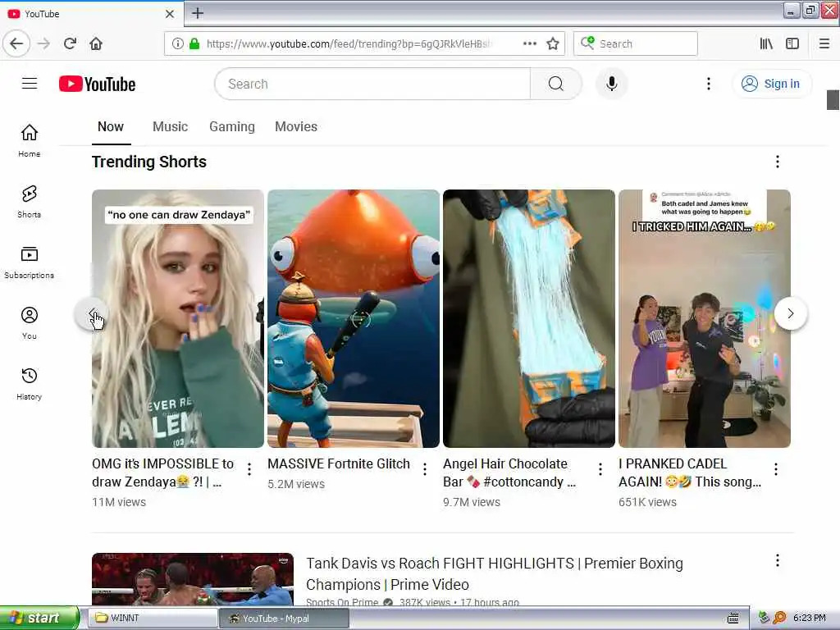The image size is (840, 630).
Task: Open options for Fortnite Glitch short
Action: point(425,469)
